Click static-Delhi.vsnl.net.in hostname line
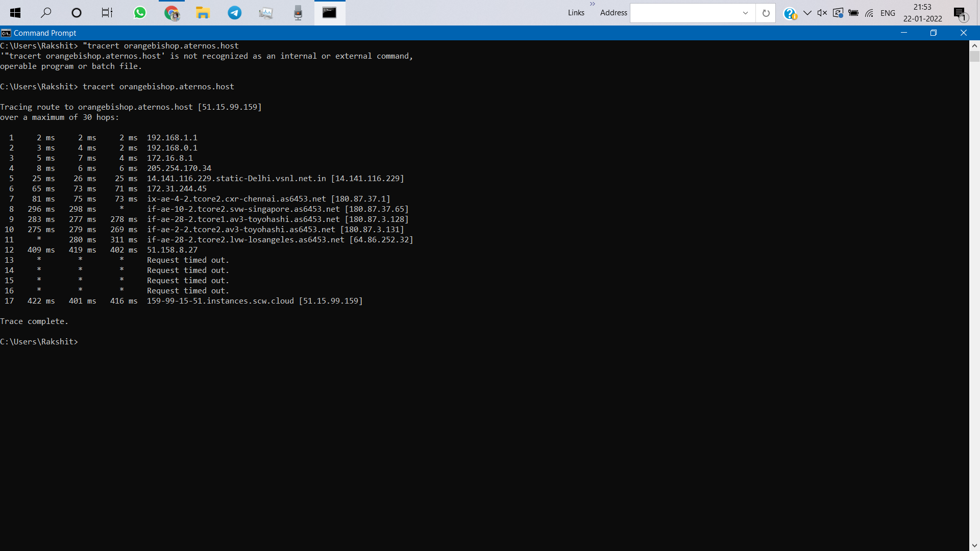 (276, 179)
